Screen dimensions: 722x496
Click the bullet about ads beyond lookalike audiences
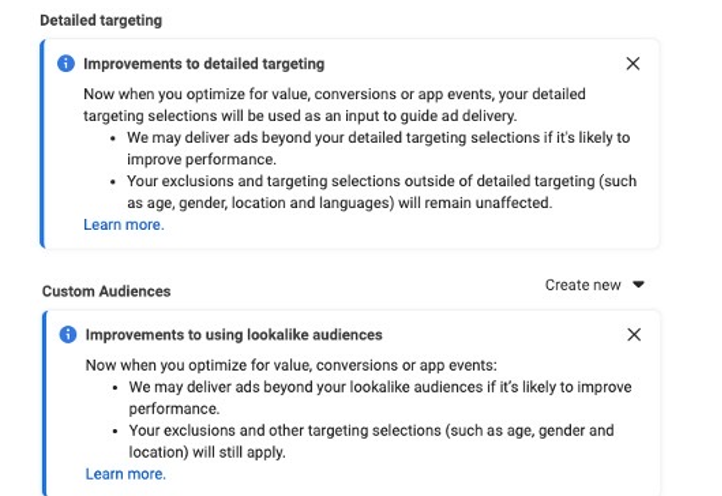tap(380, 397)
